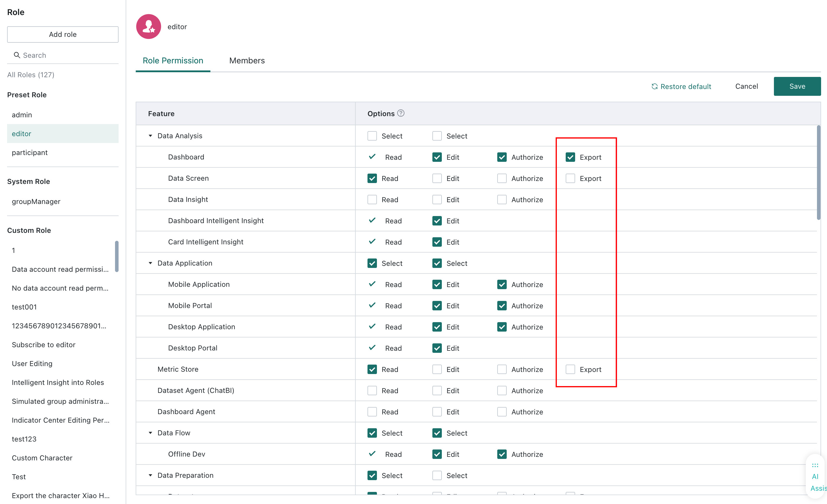Uncheck Edit for Mobile Application

point(437,284)
